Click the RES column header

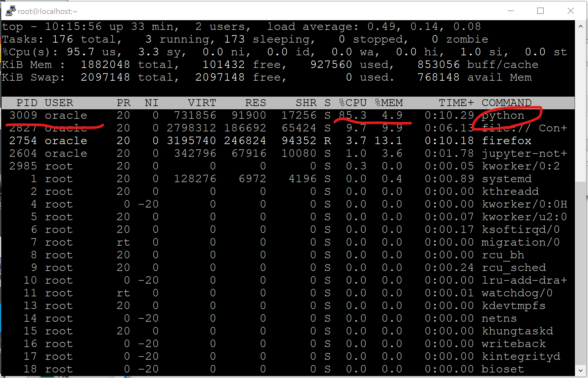pyautogui.click(x=256, y=103)
